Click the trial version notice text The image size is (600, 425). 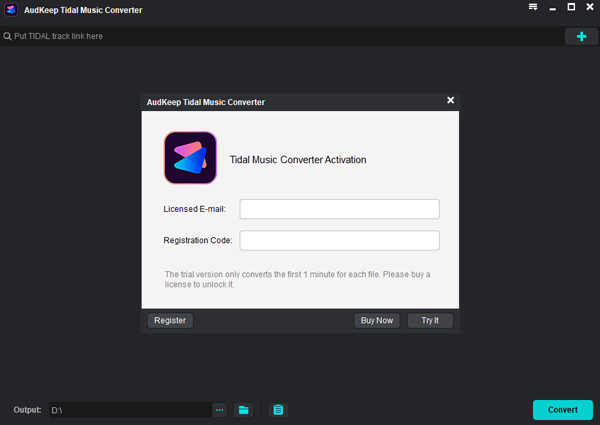tap(297, 279)
